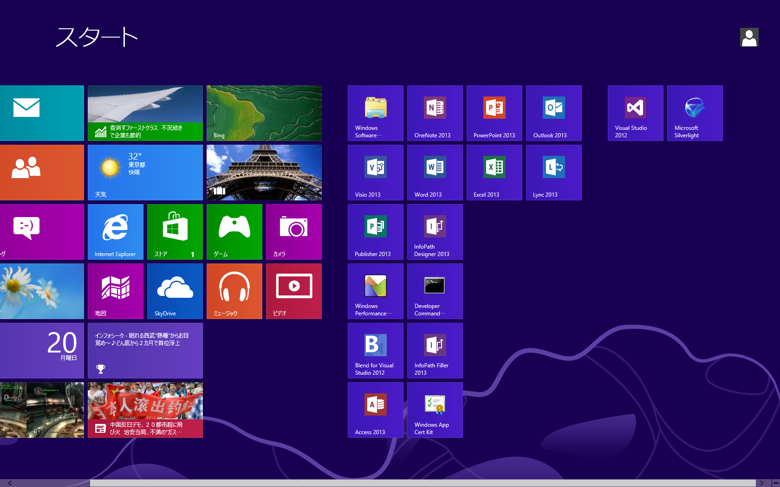Viewport: 780px width, 487px height.
Task: Open the Calendar tile showing 20
Action: (x=42, y=351)
